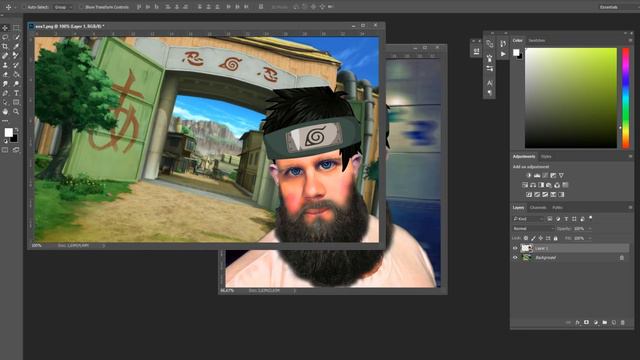This screenshot has height=360, width=640.
Task: Open the Fill slider dropdown arrow
Action: [x=590, y=238]
